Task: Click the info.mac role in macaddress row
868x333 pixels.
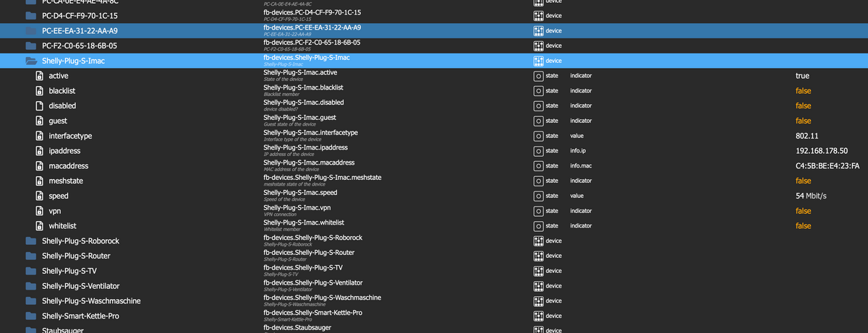Action: click(581, 166)
